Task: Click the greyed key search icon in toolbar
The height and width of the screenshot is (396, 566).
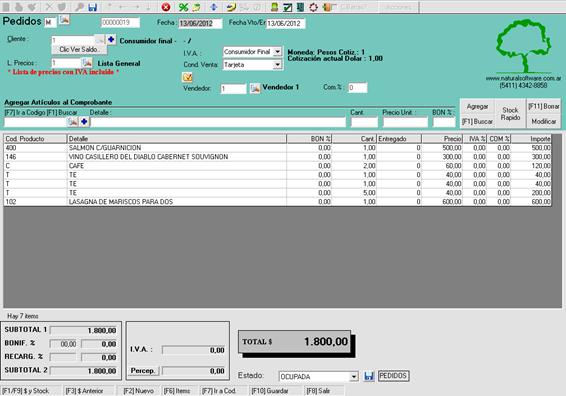Action: 79,7
